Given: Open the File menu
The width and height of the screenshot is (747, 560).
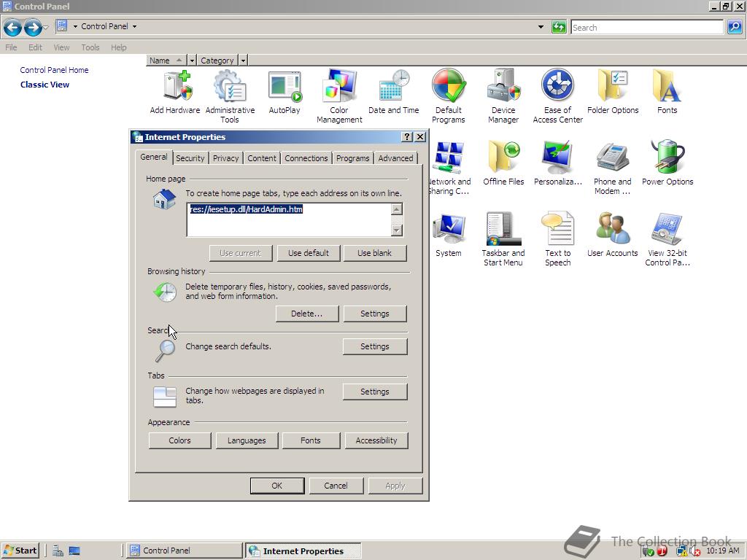Looking at the screenshot, I should coord(11,47).
